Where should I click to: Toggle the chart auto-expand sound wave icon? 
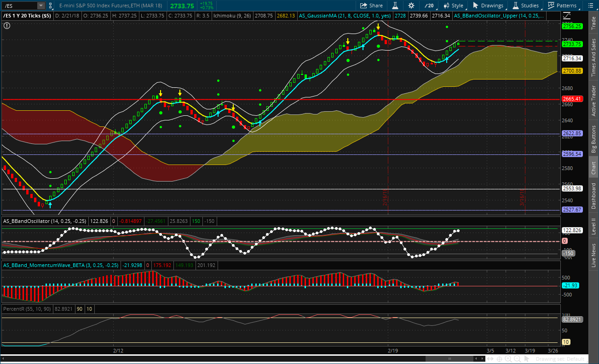pos(491,358)
